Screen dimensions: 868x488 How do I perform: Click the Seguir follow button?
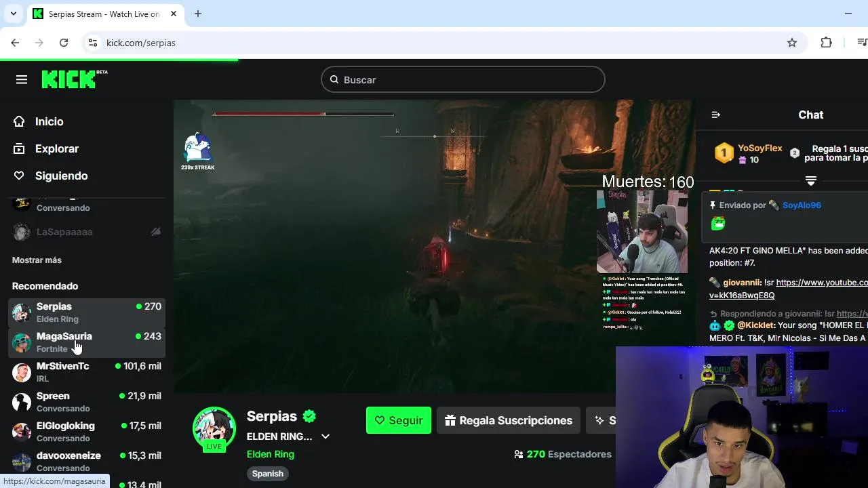tap(399, 420)
